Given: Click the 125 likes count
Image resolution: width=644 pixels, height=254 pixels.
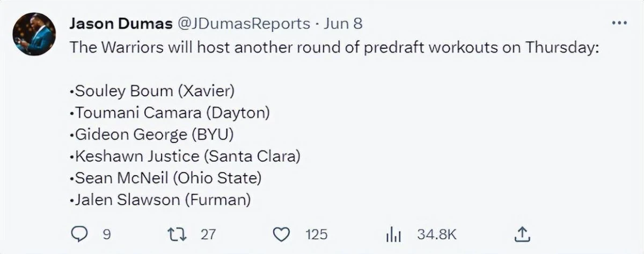Looking at the screenshot, I should pos(317,235).
